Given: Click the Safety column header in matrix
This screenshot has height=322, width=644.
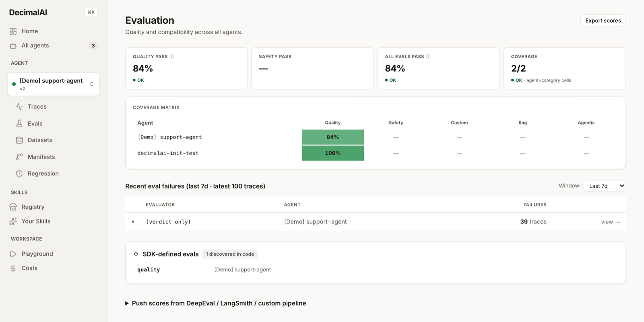Looking at the screenshot, I should pos(396,123).
